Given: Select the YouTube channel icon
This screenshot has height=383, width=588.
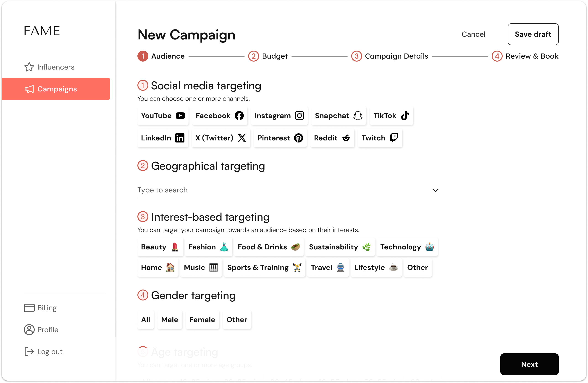Looking at the screenshot, I should pyautogui.click(x=180, y=116).
